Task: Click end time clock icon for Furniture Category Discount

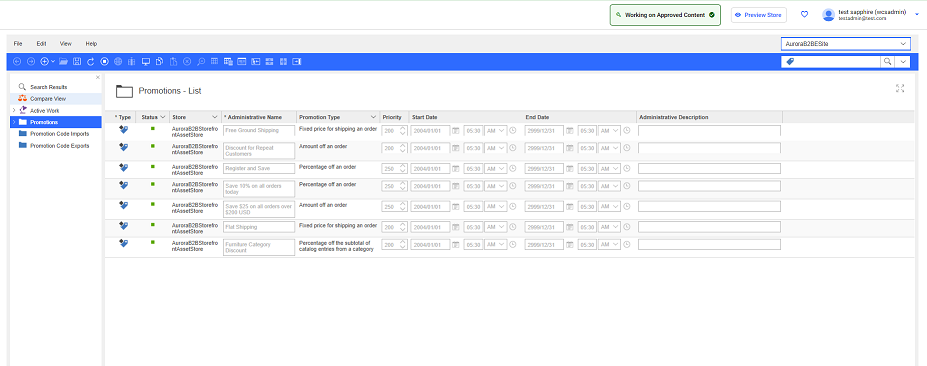Action: point(626,245)
